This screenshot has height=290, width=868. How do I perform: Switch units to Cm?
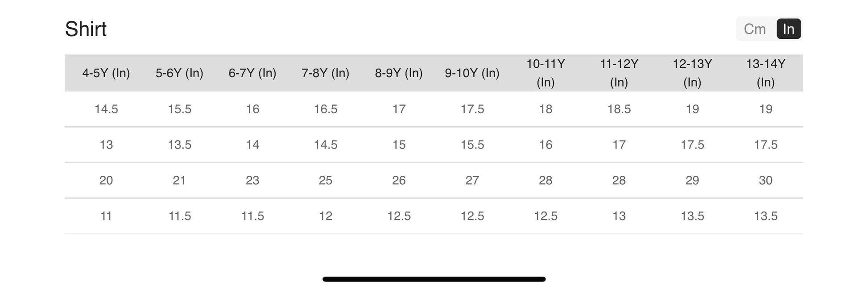point(755,29)
